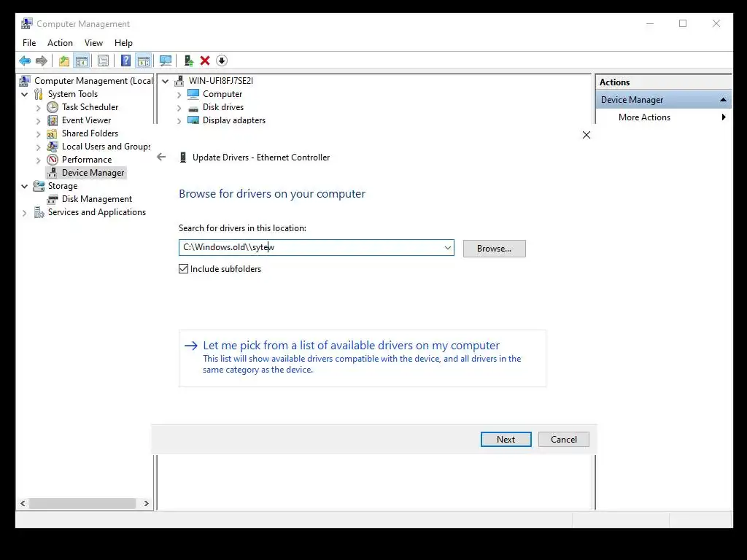
Task: Expand the Event Viewer node
Action: (x=38, y=121)
